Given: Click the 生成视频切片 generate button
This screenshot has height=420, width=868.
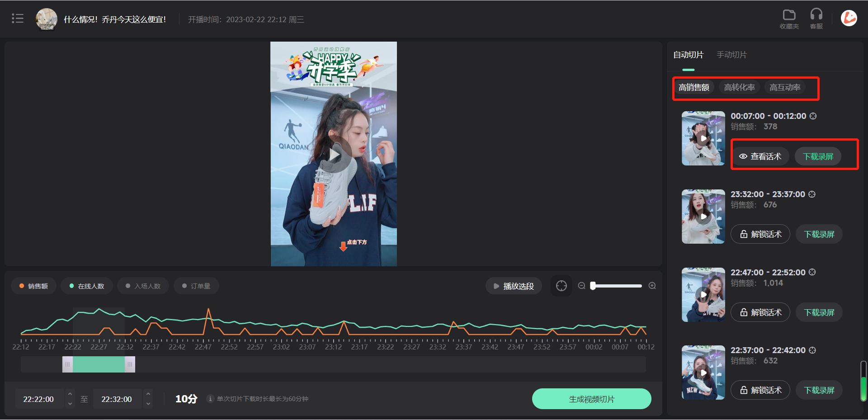Looking at the screenshot, I should click(591, 398).
